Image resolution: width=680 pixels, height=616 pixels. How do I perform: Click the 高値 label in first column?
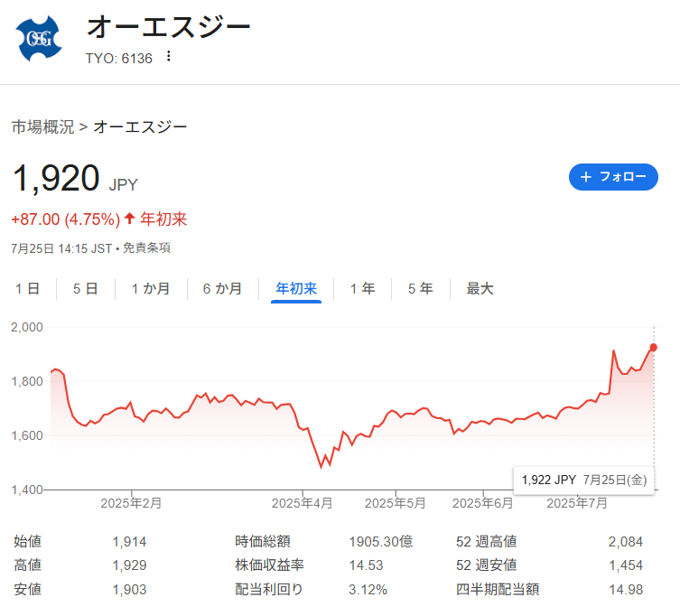pos(28,565)
